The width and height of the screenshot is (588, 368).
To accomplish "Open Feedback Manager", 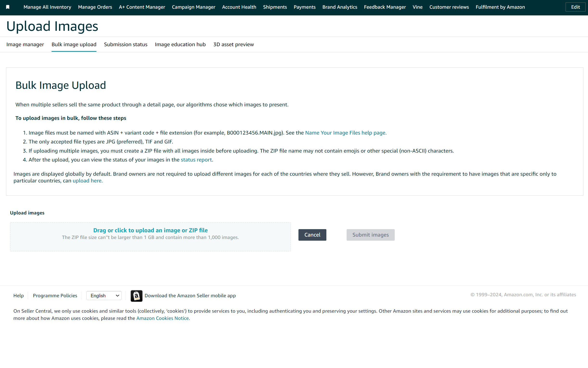I will [x=385, y=7].
